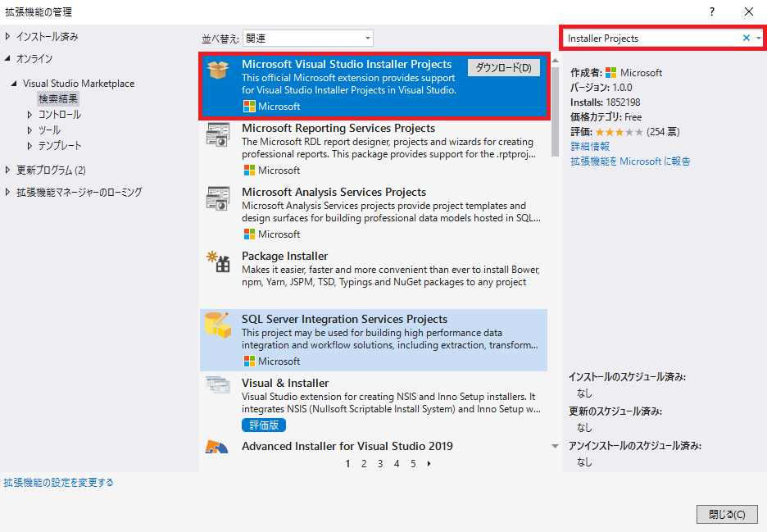This screenshot has width=767, height=532.
Task: Collapse the Visual Studio Marketplace node
Action: point(14,83)
